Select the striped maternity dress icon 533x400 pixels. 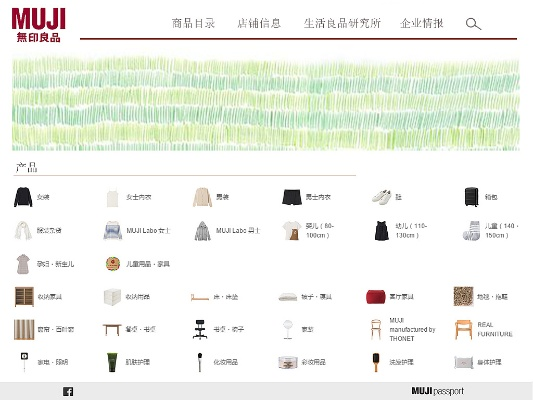tap(23, 264)
